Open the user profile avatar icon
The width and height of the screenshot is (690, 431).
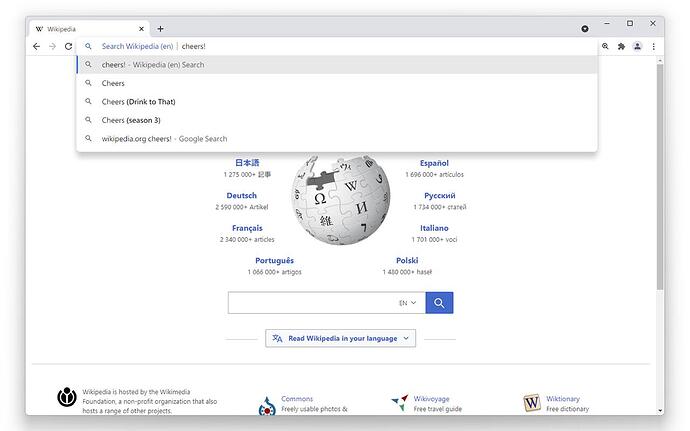[637, 46]
